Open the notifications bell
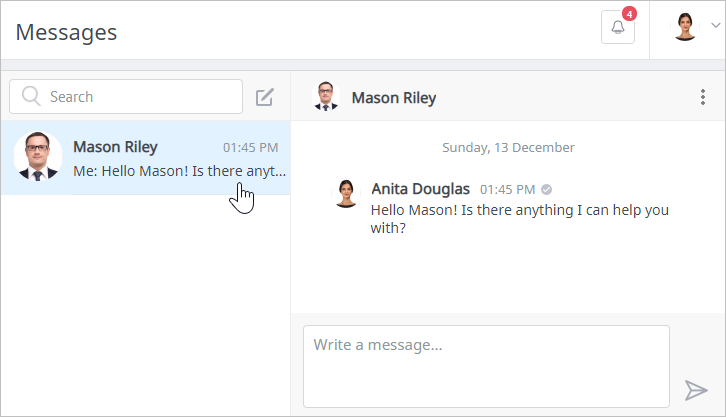Image resolution: width=726 pixels, height=417 pixels. (617, 28)
